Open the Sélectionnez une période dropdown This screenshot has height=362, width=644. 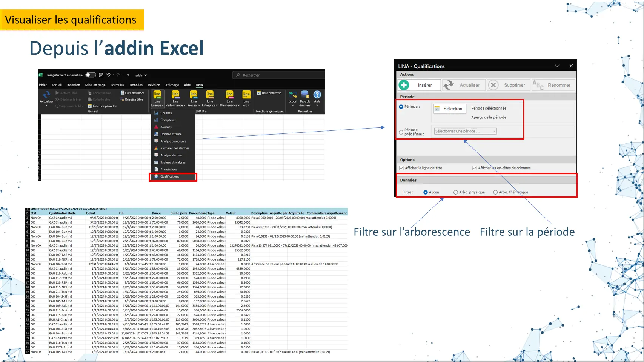[466, 131]
